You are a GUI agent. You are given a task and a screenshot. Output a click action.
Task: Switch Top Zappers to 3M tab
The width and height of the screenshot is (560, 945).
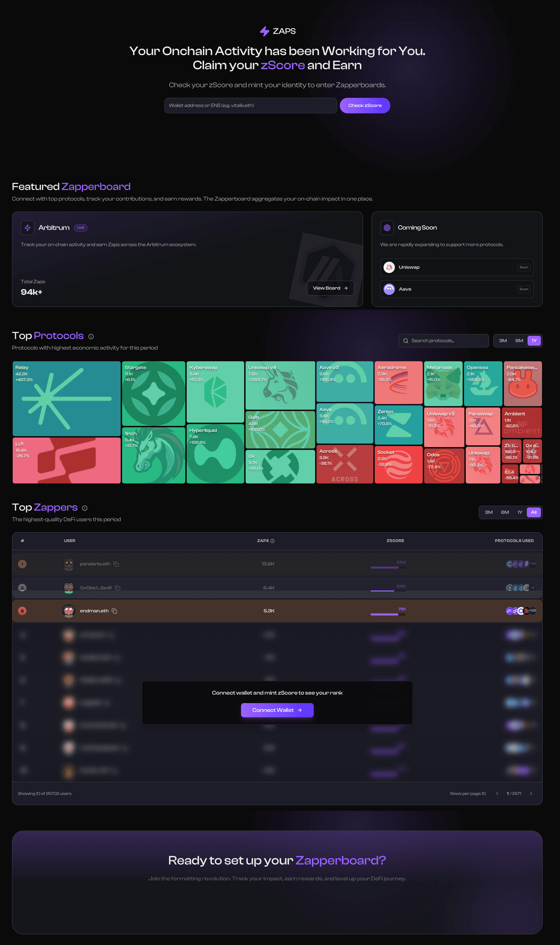488,512
